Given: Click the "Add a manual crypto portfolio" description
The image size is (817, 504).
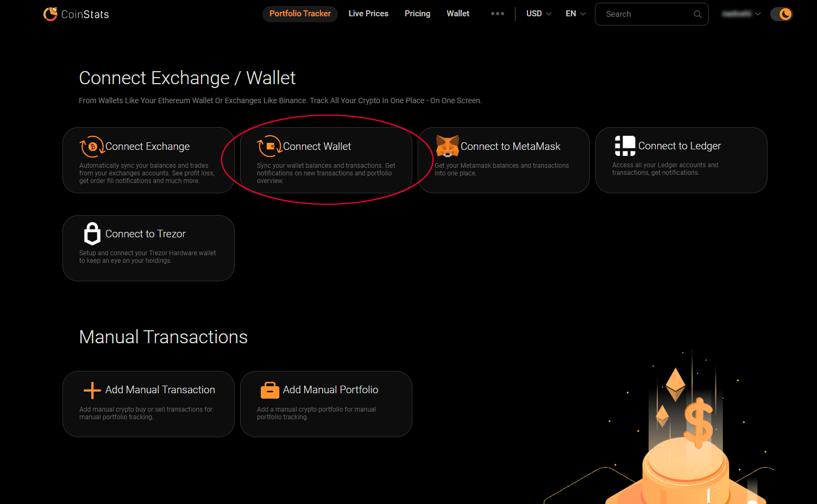Looking at the screenshot, I should coord(316,413).
